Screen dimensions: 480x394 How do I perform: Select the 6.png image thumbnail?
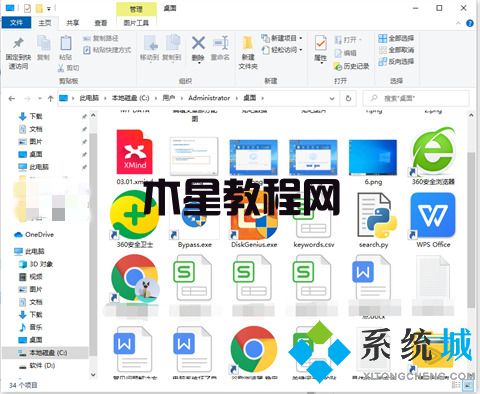[373, 162]
